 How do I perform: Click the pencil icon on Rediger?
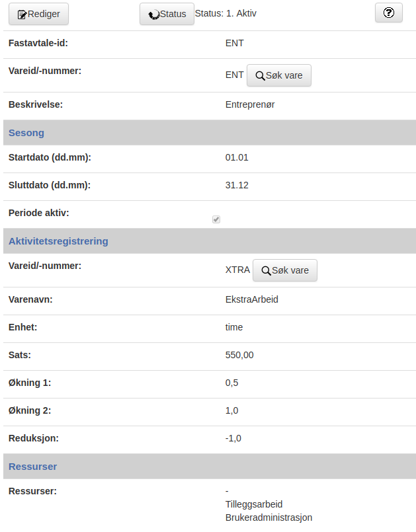[22, 15]
